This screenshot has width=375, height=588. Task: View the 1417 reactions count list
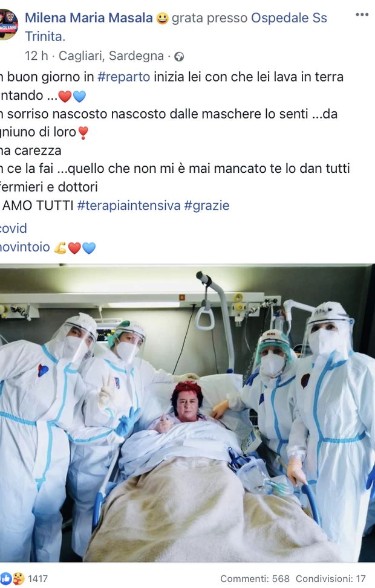(37, 578)
